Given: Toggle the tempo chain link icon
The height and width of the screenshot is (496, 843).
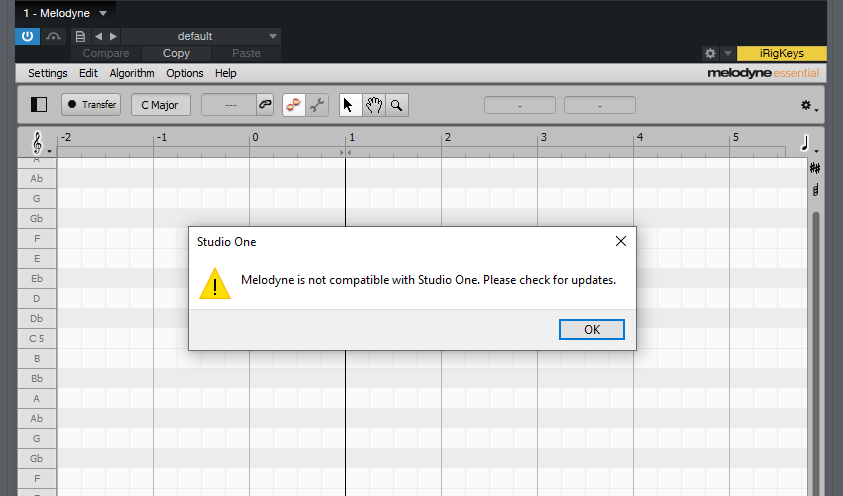Looking at the screenshot, I should (x=265, y=105).
